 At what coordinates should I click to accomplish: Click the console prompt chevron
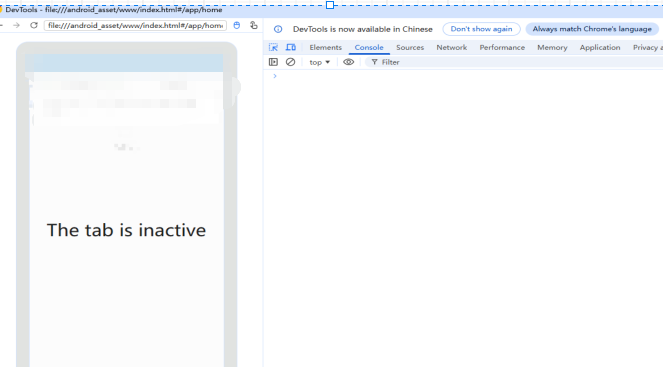click(275, 76)
